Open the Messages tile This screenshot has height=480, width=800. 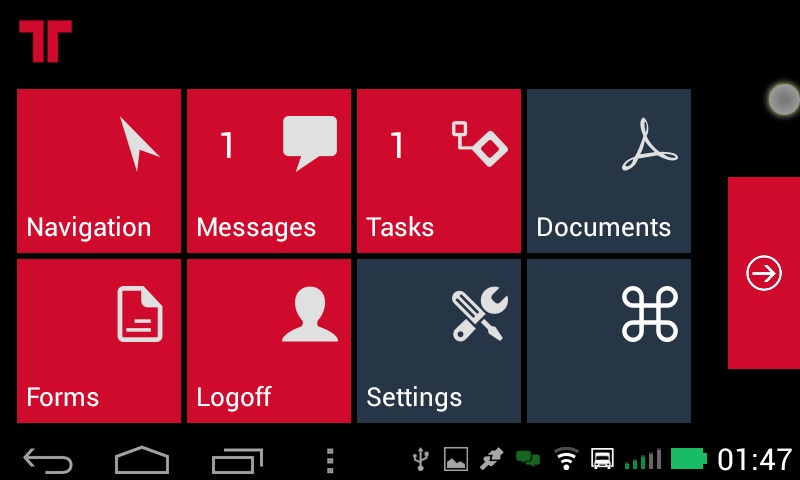[x=269, y=171]
